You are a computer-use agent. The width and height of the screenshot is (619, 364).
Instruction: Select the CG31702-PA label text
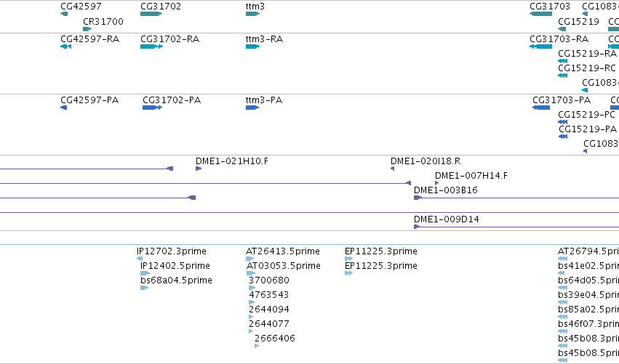click(x=172, y=100)
